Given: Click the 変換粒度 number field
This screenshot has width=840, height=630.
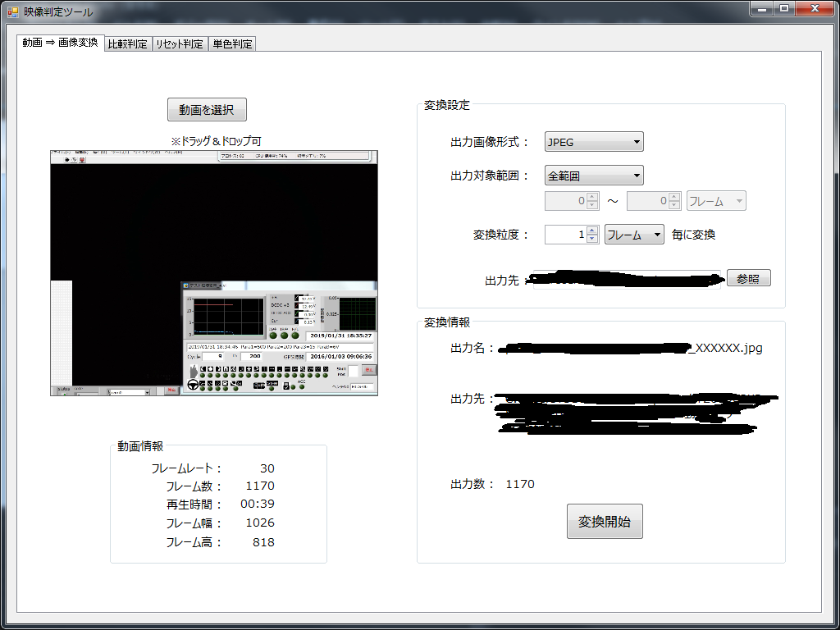Looking at the screenshot, I should coord(565,235).
